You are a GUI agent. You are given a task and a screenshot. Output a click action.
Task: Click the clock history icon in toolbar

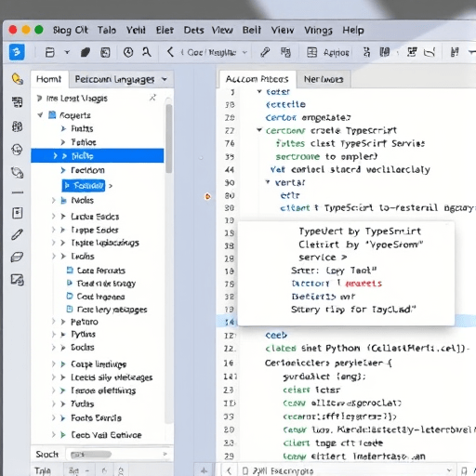point(128,52)
